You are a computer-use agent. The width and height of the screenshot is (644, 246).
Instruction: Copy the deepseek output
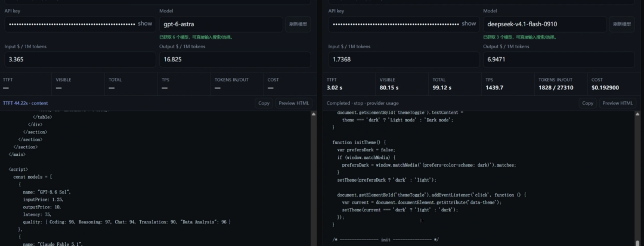coord(587,103)
